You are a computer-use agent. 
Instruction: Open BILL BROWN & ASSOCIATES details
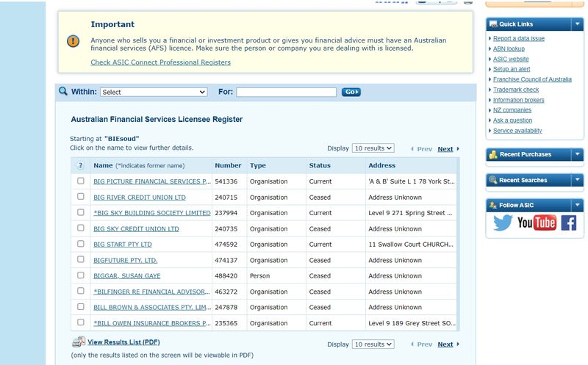[152, 307]
